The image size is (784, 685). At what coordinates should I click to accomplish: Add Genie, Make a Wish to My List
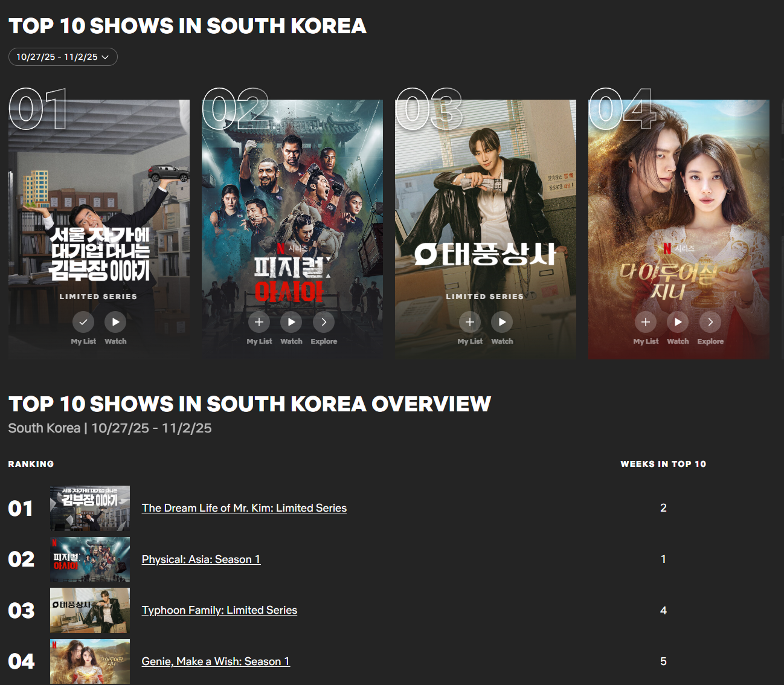coord(646,322)
